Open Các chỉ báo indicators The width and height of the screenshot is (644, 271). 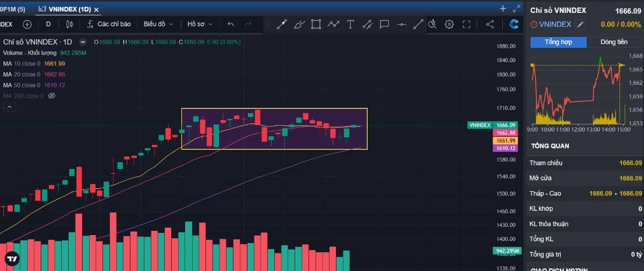pos(109,24)
